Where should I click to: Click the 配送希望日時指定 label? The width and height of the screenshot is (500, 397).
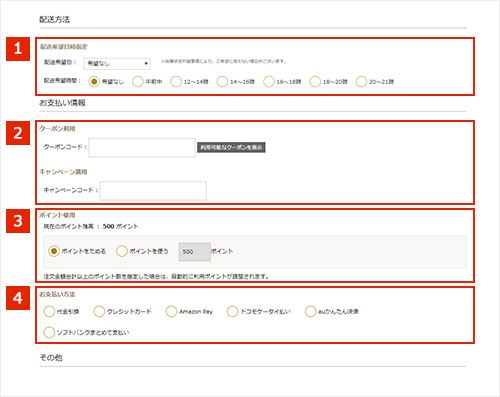coord(64,47)
